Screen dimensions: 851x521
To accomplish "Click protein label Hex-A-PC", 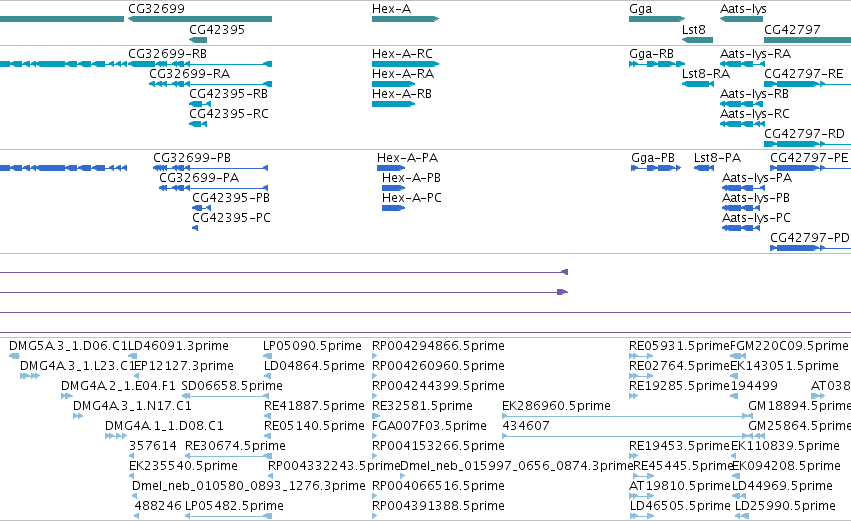I will [411, 198].
